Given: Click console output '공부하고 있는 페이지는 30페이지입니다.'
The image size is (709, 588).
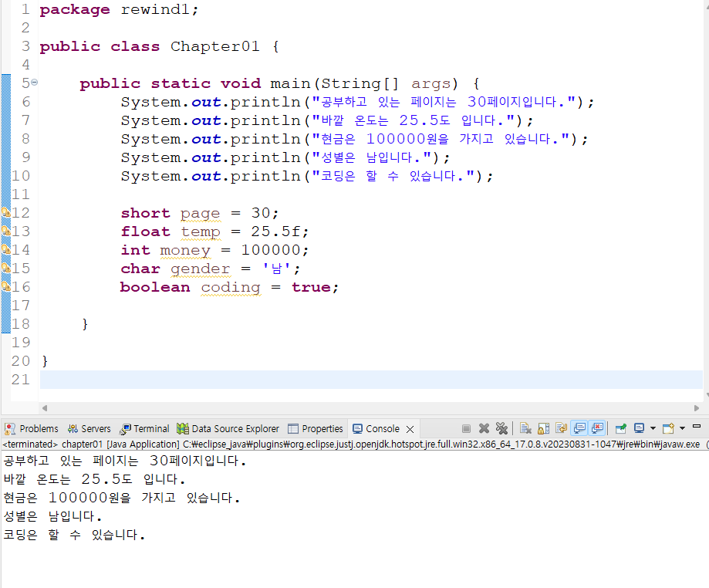Looking at the screenshot, I should [x=125, y=461].
